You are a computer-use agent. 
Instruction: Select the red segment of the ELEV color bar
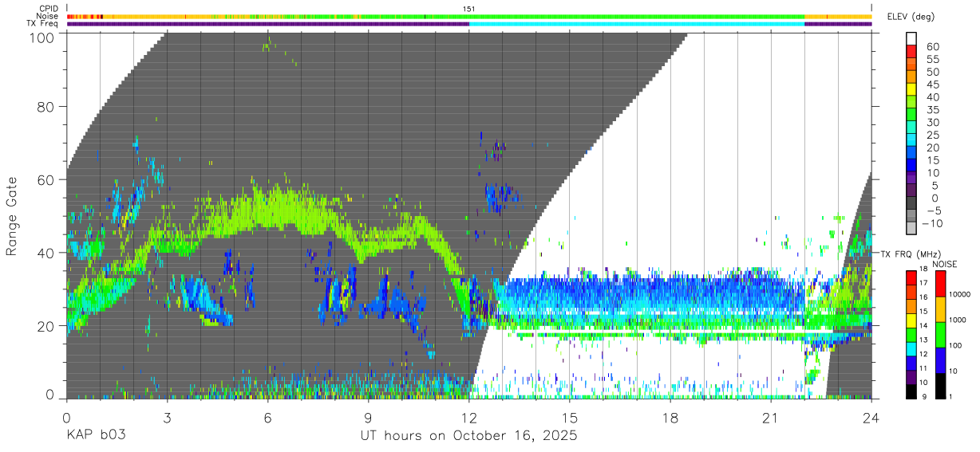pos(912,51)
